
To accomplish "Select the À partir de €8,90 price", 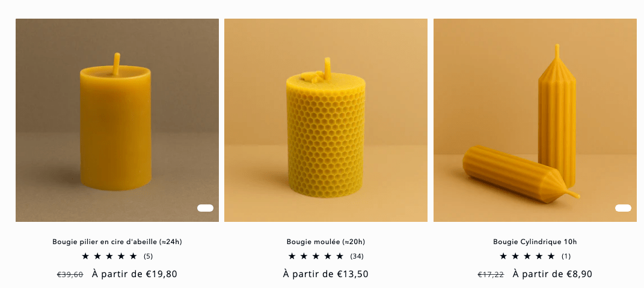I will (553, 274).
